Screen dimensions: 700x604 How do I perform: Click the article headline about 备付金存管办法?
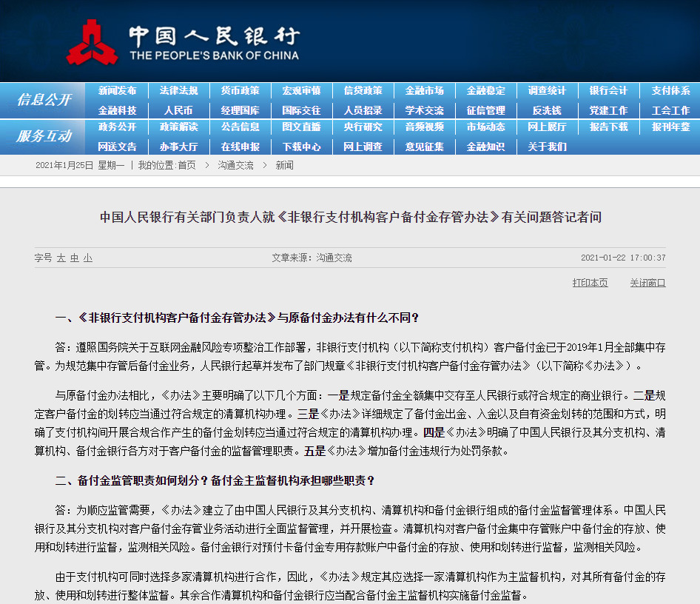(x=351, y=218)
